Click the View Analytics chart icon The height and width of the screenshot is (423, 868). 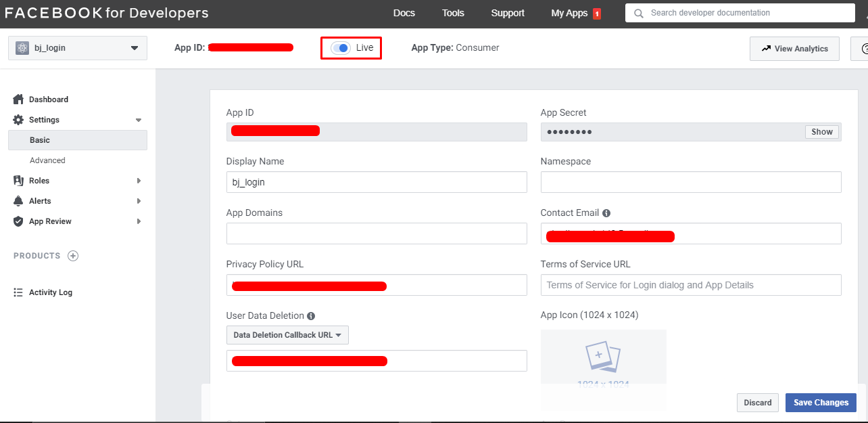[767, 48]
